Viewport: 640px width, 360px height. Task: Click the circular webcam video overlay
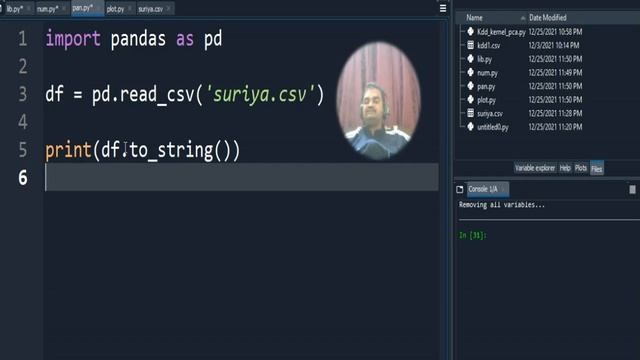(378, 100)
